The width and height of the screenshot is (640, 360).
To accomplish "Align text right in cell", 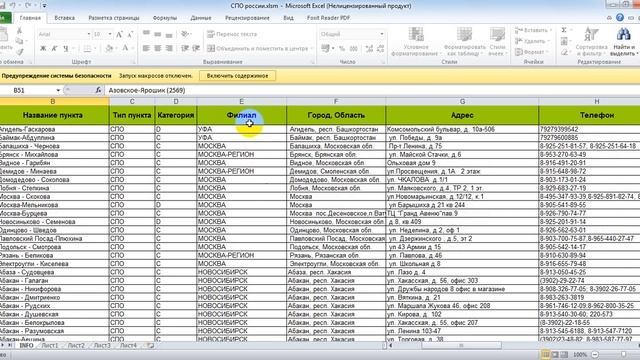I will (169, 49).
